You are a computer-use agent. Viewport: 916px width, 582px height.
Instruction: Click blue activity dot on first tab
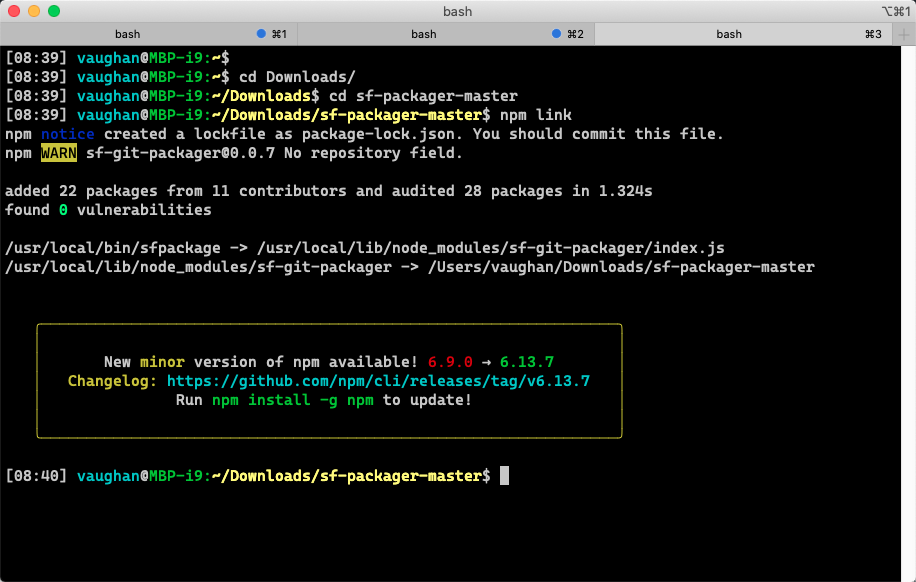261,34
